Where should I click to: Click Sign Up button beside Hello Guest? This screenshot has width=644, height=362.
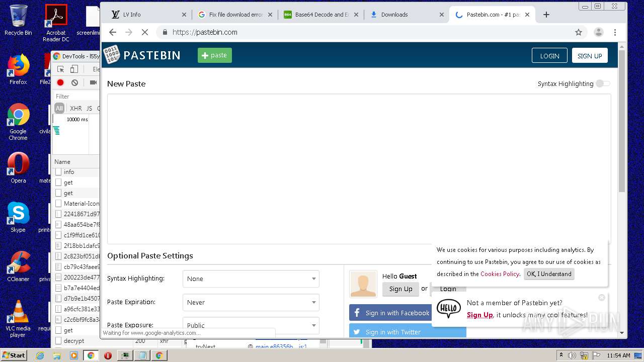click(x=400, y=289)
